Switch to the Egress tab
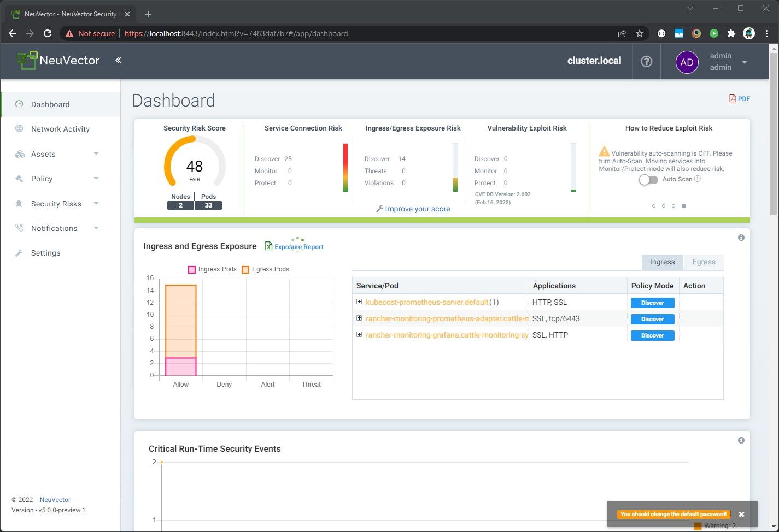 [x=704, y=262]
